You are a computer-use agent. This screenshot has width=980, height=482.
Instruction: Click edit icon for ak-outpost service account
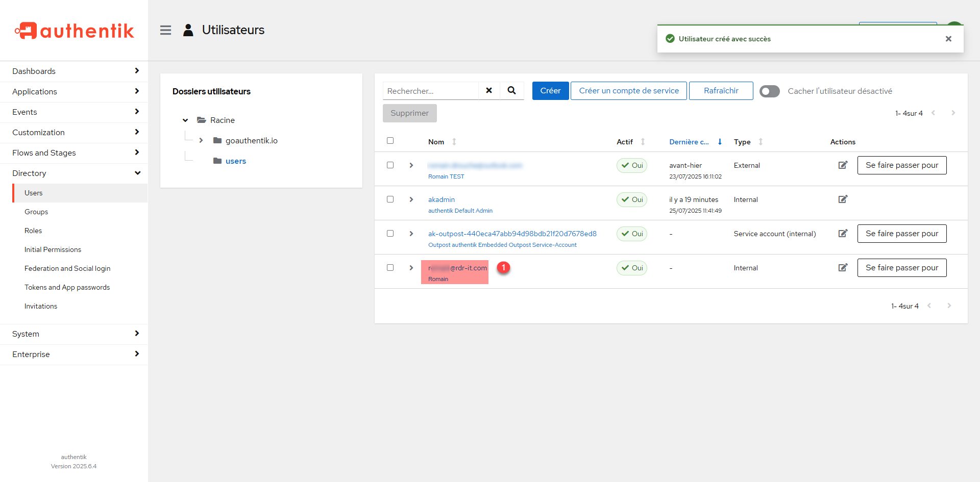[843, 234]
